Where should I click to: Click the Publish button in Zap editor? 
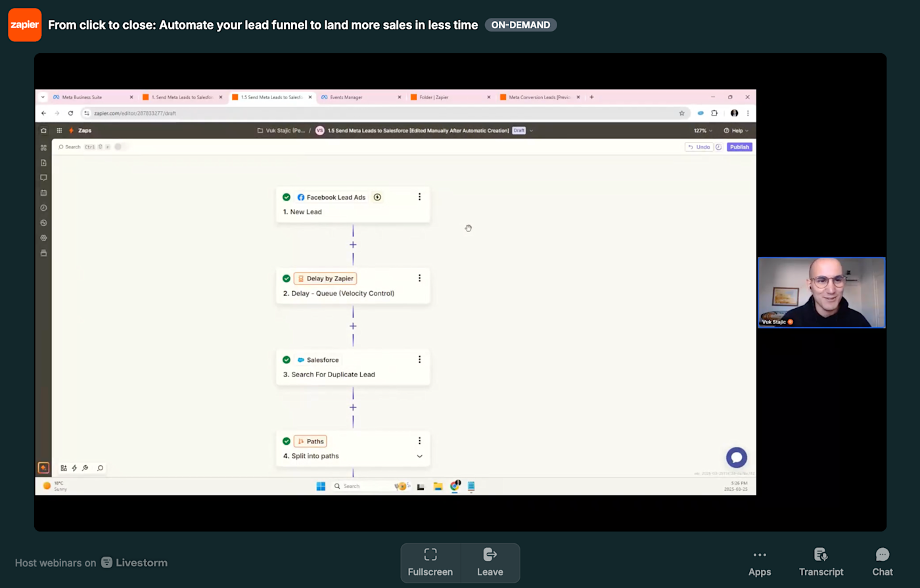[739, 147]
